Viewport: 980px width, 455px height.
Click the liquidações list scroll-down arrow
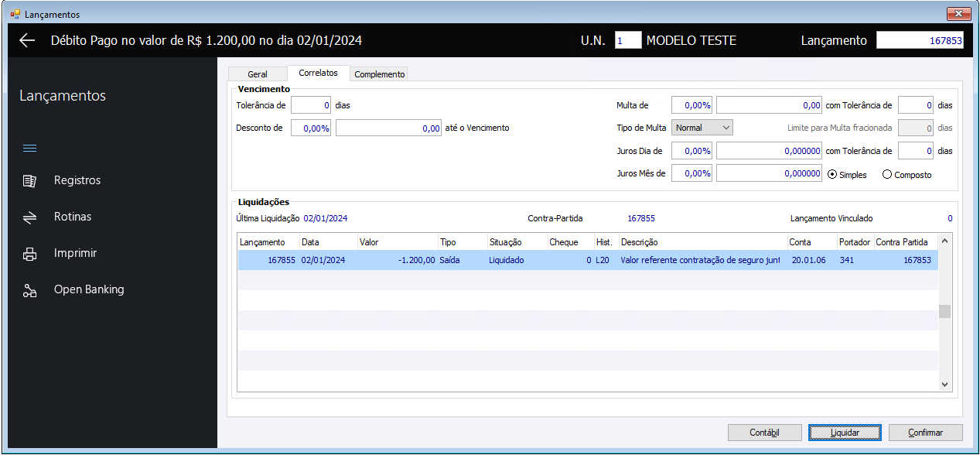click(x=944, y=384)
